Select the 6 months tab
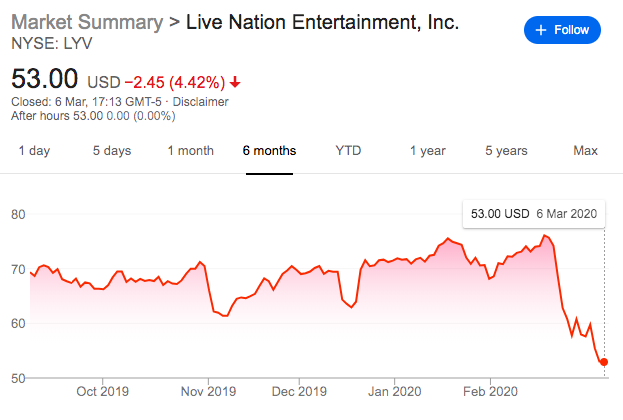623x420 pixels. (x=269, y=151)
